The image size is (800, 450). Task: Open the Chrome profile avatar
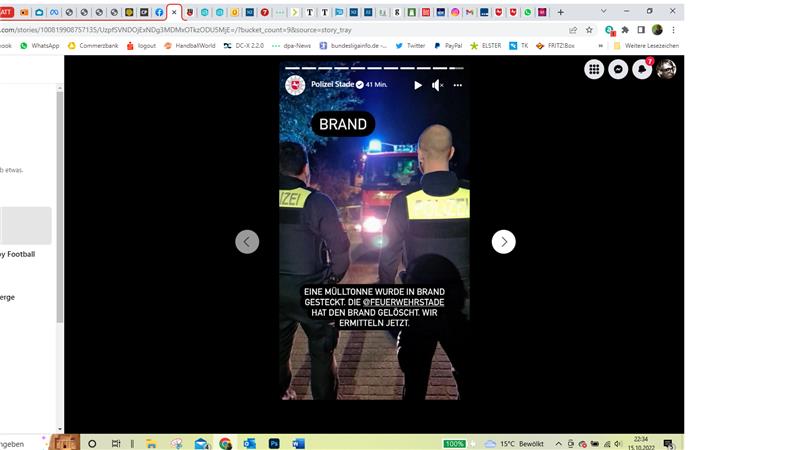pos(657,30)
